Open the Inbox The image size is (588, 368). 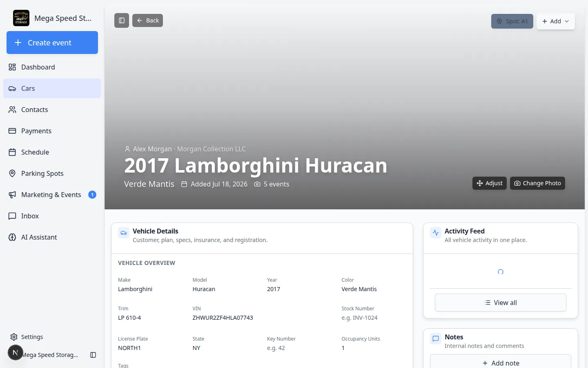click(52, 216)
